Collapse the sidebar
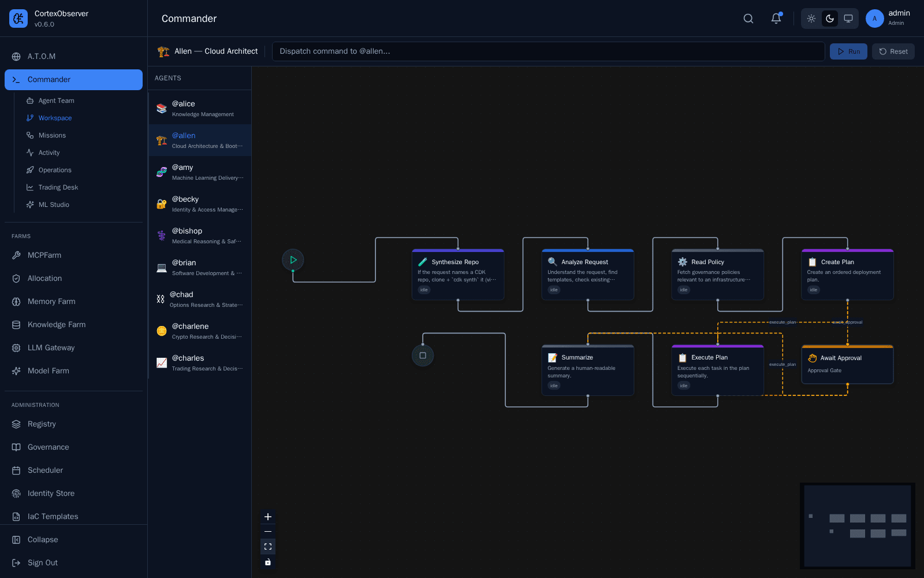This screenshot has height=578, width=924. coord(73,540)
